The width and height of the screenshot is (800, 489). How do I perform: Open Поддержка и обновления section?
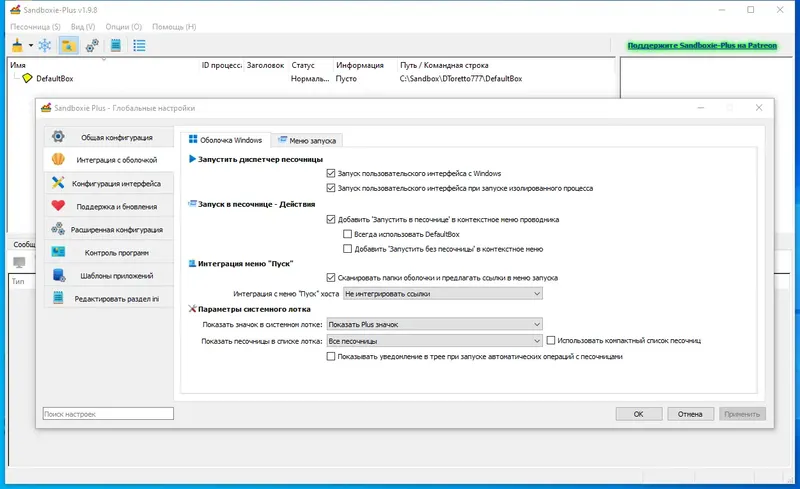pyautogui.click(x=109, y=206)
